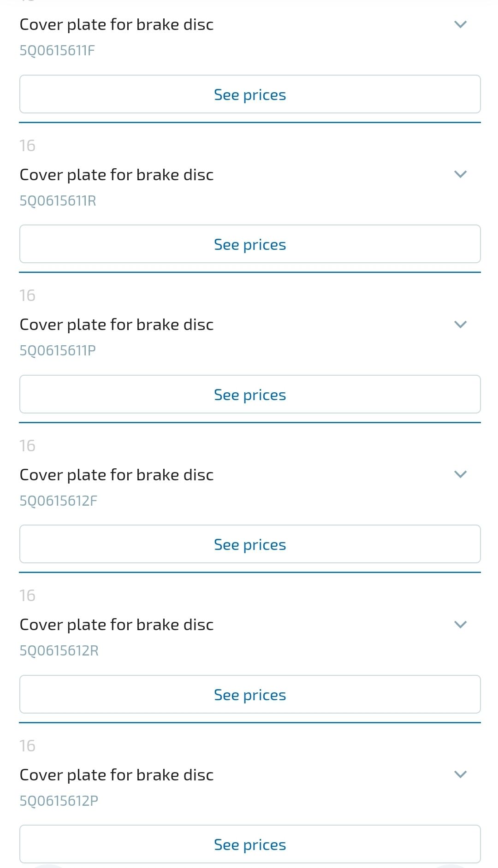Screen dimensions: 498x868
Task: Tap part number 5Q0615612R
Action: pyautogui.click(x=59, y=650)
